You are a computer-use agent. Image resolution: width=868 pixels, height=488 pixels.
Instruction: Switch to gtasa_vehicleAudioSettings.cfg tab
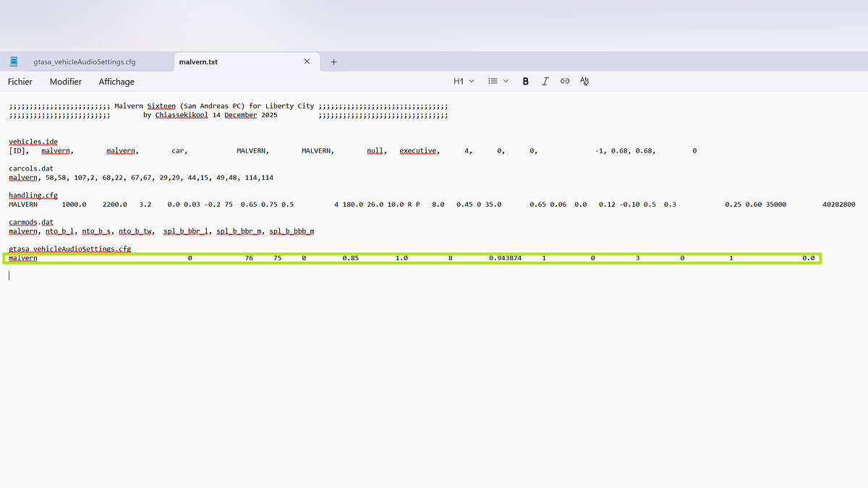pos(84,62)
